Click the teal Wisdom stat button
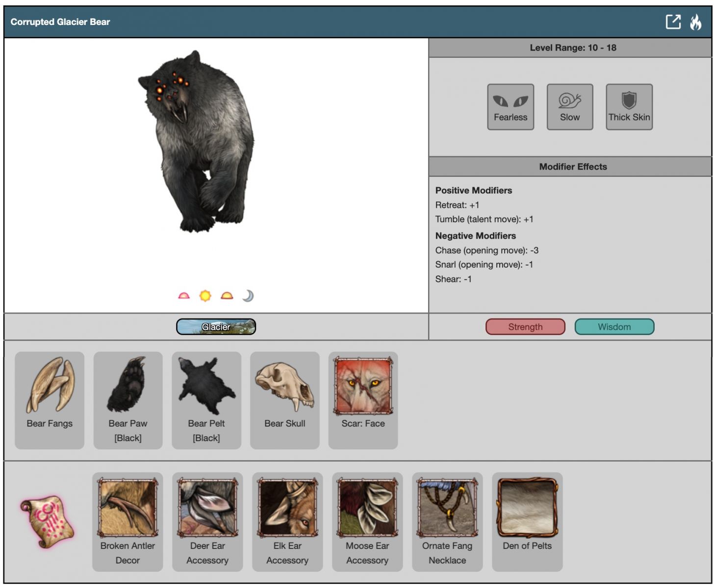715x588 pixels. [614, 327]
